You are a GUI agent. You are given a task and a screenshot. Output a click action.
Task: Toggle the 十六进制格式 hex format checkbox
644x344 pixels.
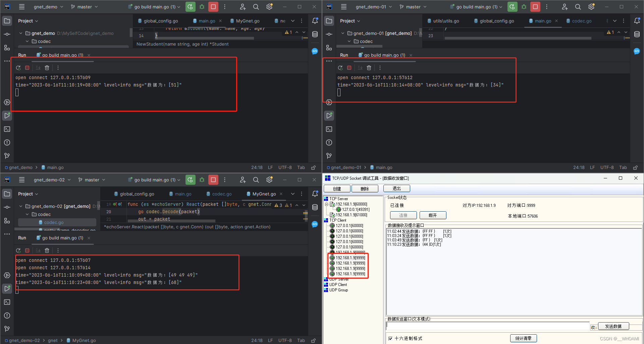[x=390, y=338]
